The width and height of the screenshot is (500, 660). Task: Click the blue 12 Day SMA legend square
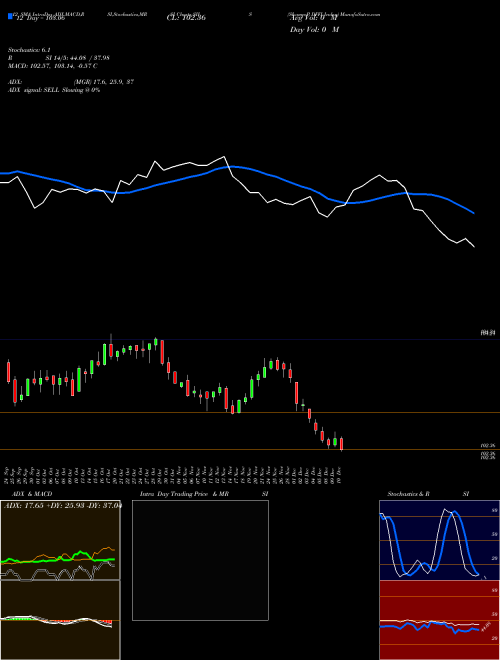pos(10,17)
